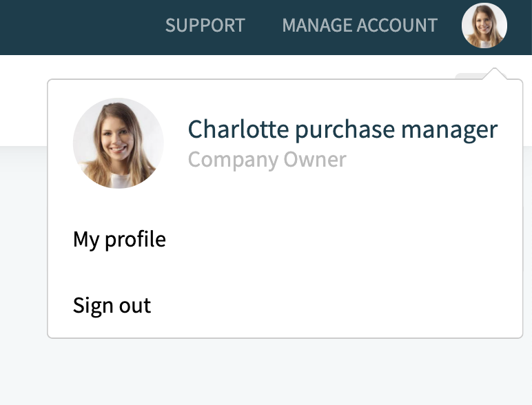Click the small profile avatar in header
The height and width of the screenshot is (405, 532).
(484, 25)
